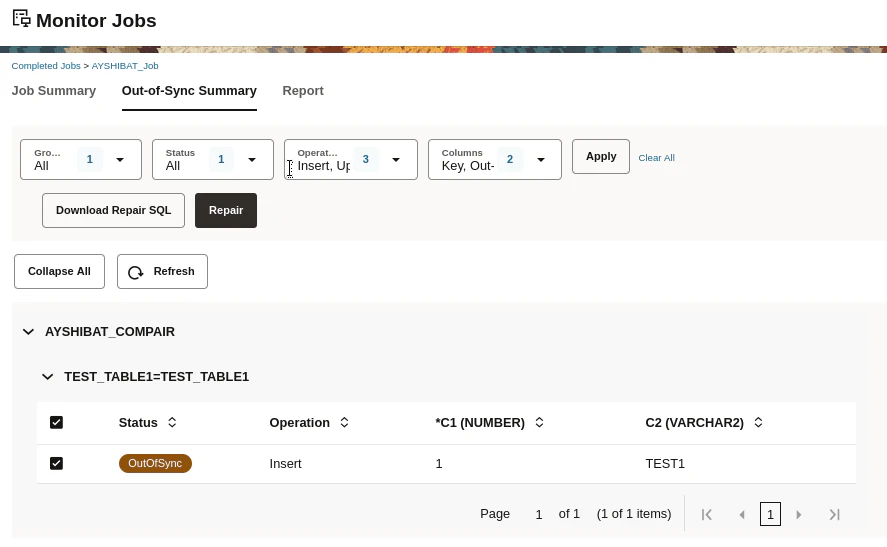
Task: Go to first page icon
Action: tap(707, 514)
